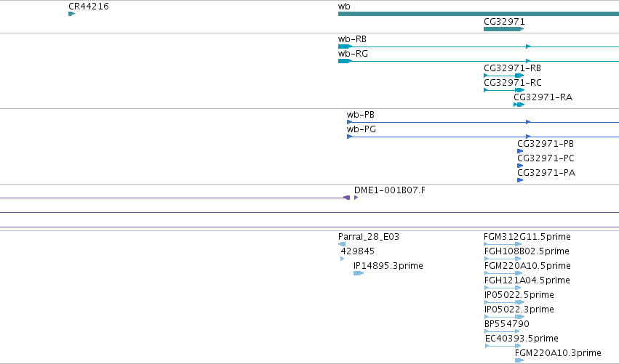
Task: Select CG32971-RC transcript label
Action: tap(513, 83)
